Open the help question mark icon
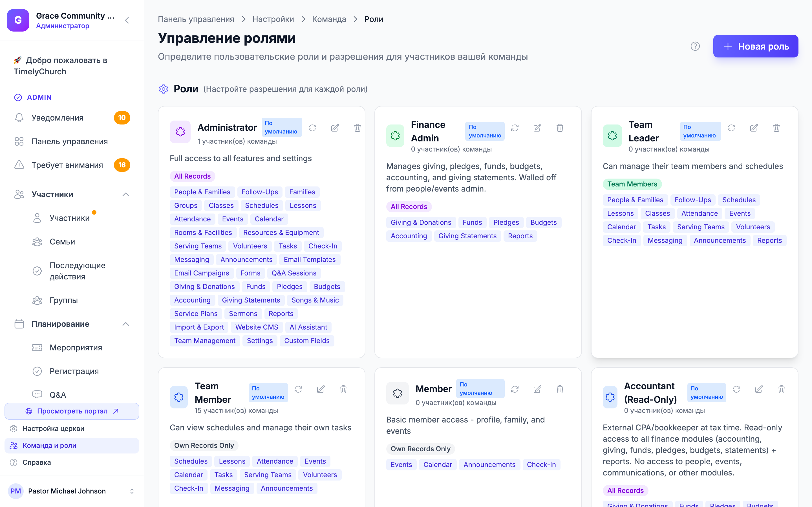This screenshot has width=812, height=507. coord(695,46)
